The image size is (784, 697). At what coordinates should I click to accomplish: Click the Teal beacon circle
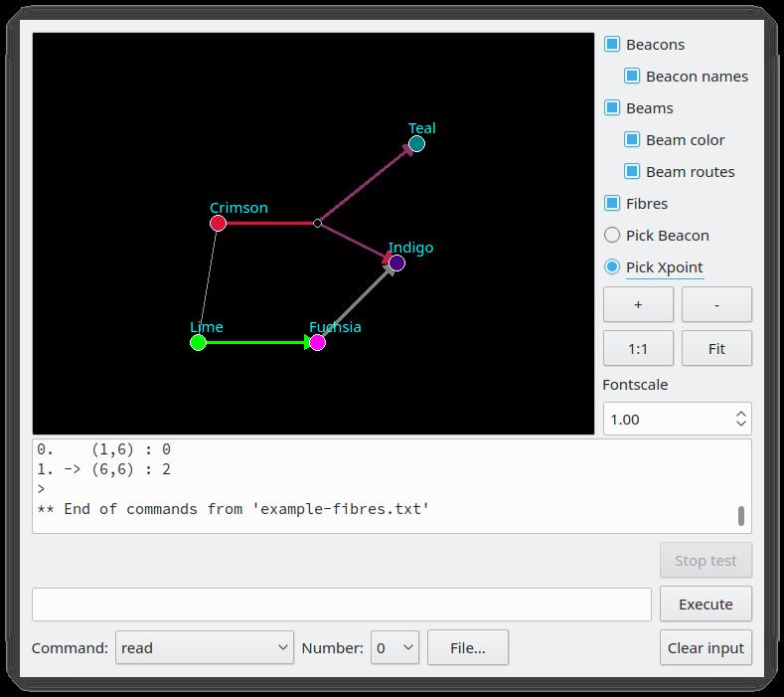tap(416, 143)
